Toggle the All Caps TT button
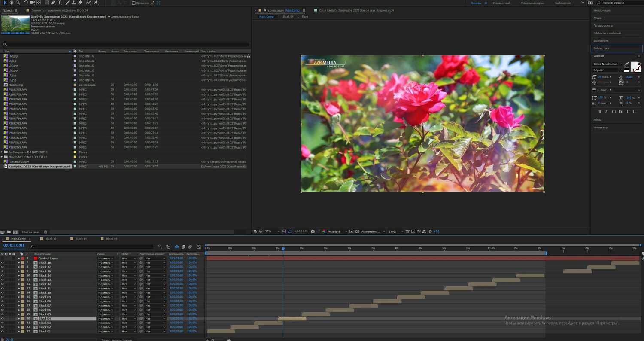 click(614, 111)
